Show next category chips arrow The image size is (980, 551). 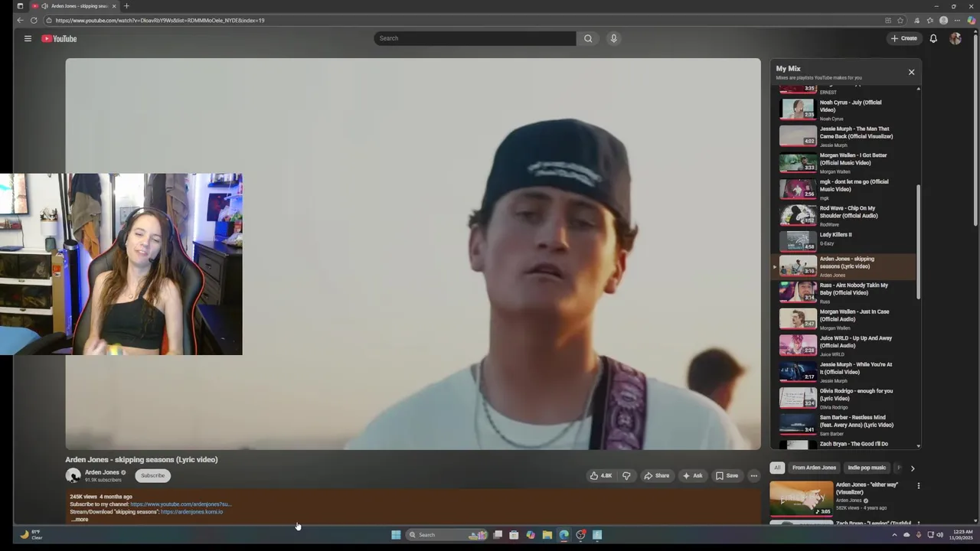tap(912, 468)
